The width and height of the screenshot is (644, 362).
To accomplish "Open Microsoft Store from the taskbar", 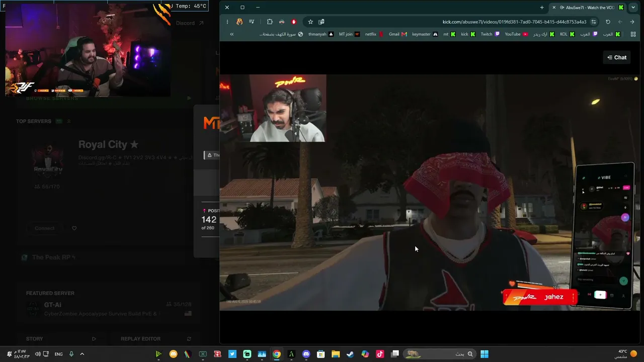I will coord(320,354).
